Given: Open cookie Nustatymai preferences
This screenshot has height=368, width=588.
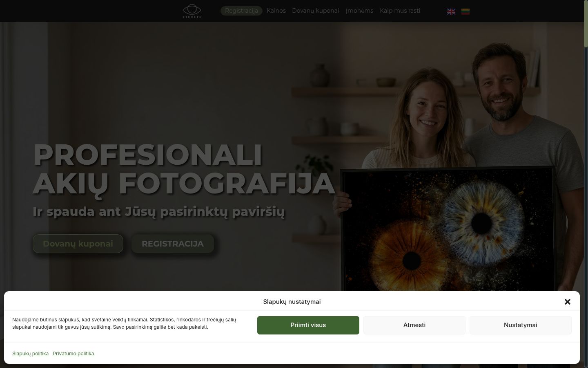Looking at the screenshot, I should [521, 325].
